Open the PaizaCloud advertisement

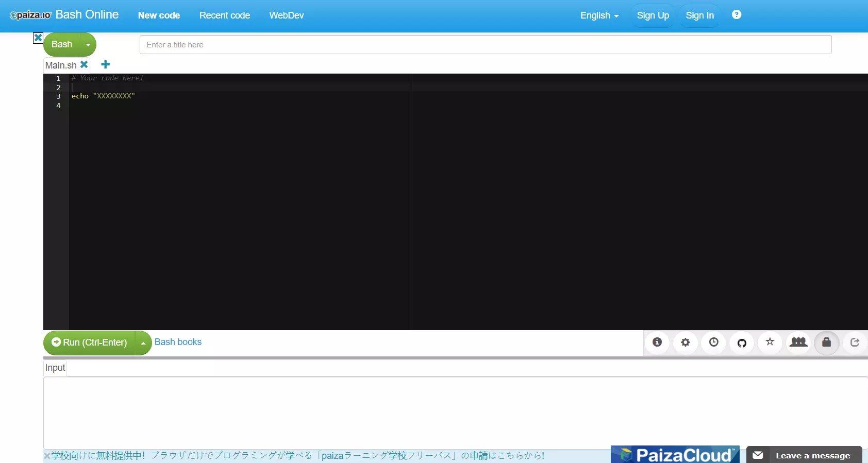[x=675, y=454]
